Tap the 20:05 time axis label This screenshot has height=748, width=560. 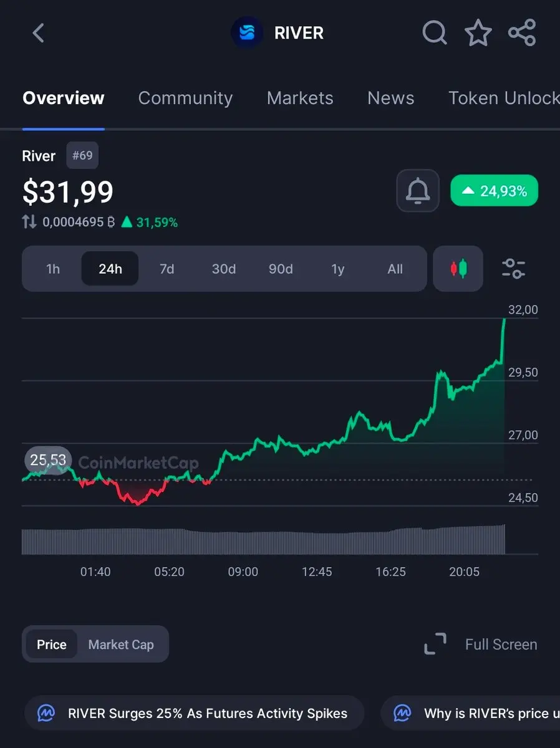click(465, 572)
